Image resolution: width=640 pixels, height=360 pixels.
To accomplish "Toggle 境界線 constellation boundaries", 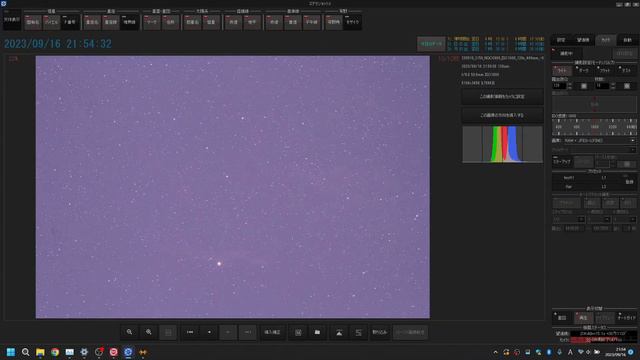I will [x=130, y=22].
